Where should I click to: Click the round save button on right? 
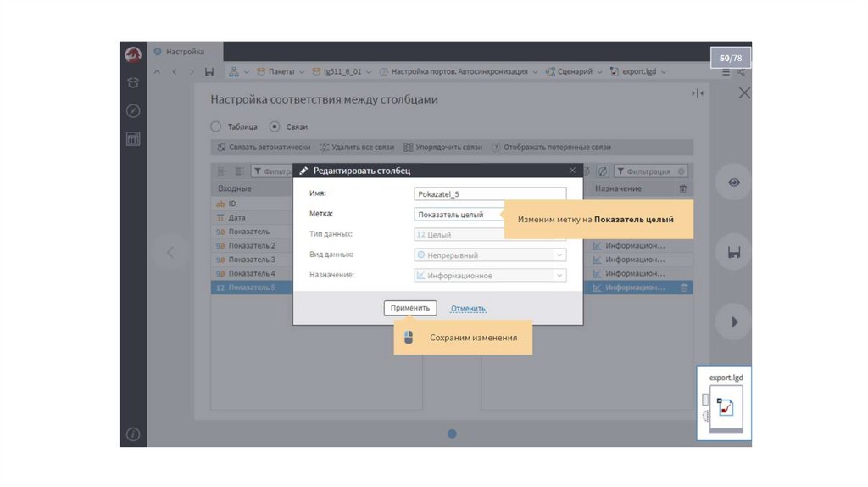(734, 252)
